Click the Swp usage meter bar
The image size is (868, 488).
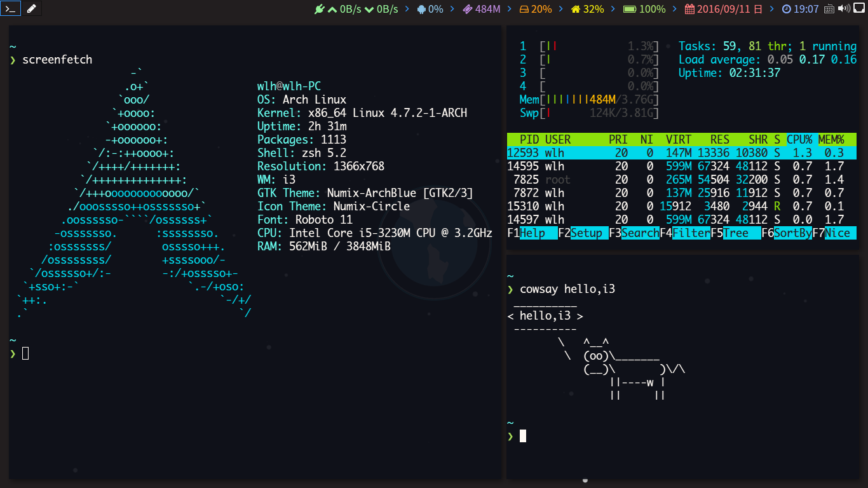(599, 113)
